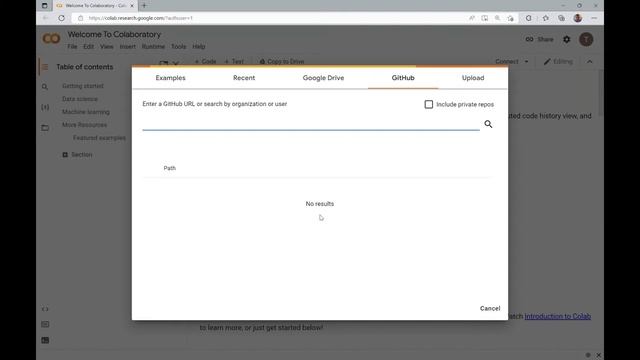Viewport: 640px width, 360px height.
Task: Open the View menu
Action: click(x=107, y=47)
